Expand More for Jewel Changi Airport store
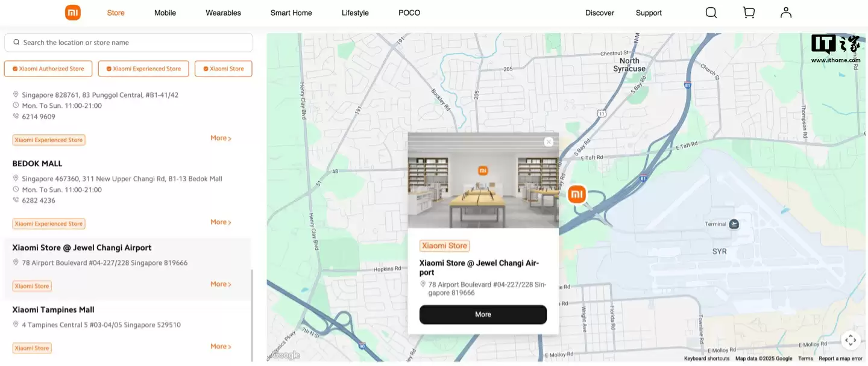The image size is (868, 366). pyautogui.click(x=221, y=284)
